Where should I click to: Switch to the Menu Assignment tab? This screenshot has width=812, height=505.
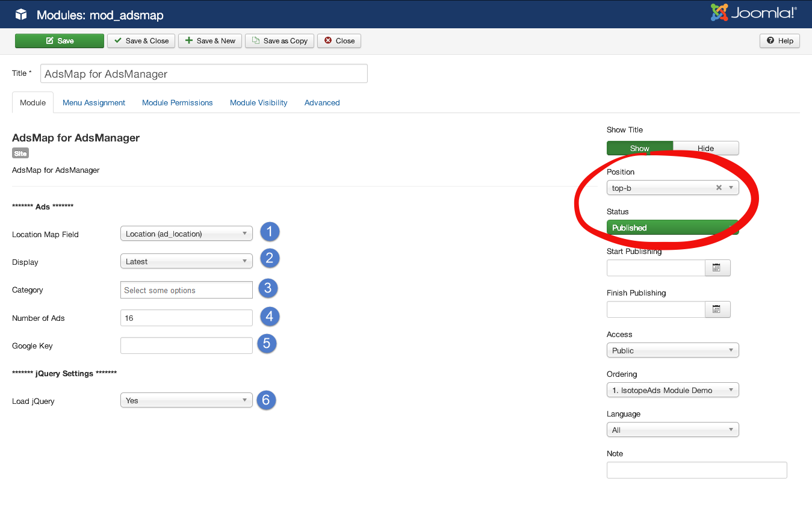click(x=93, y=102)
